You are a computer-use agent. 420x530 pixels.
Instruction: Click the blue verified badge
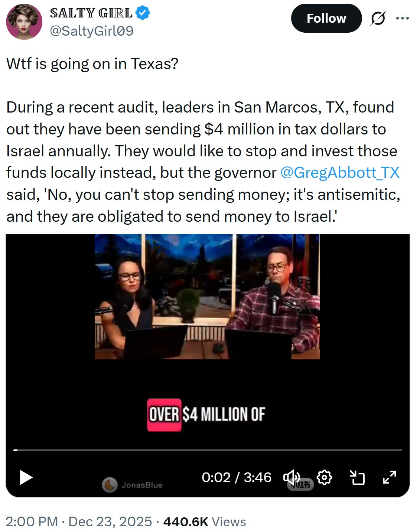(x=143, y=13)
